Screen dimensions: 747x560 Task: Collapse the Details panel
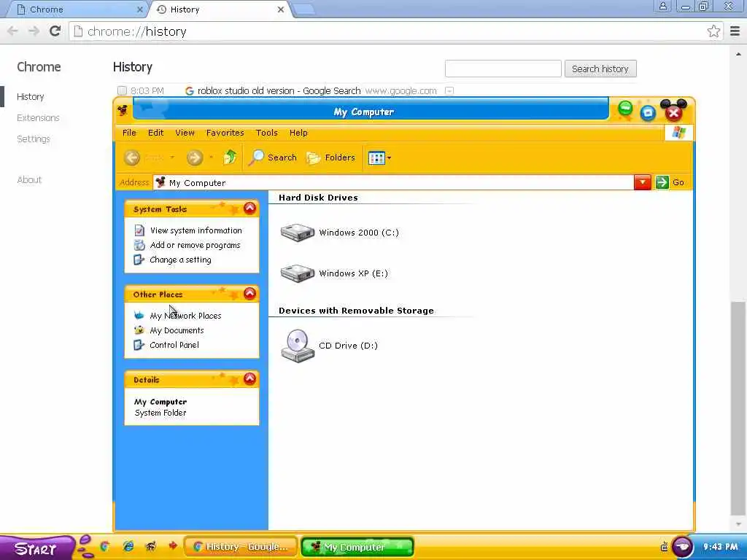[249, 378]
